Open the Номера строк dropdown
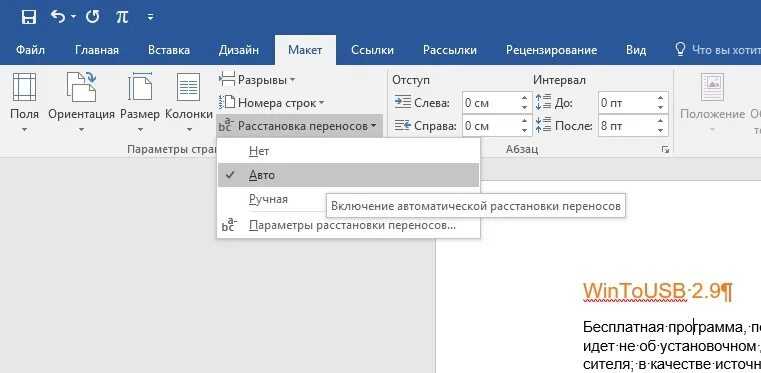Image resolution: width=761 pixels, height=373 pixels. point(272,103)
